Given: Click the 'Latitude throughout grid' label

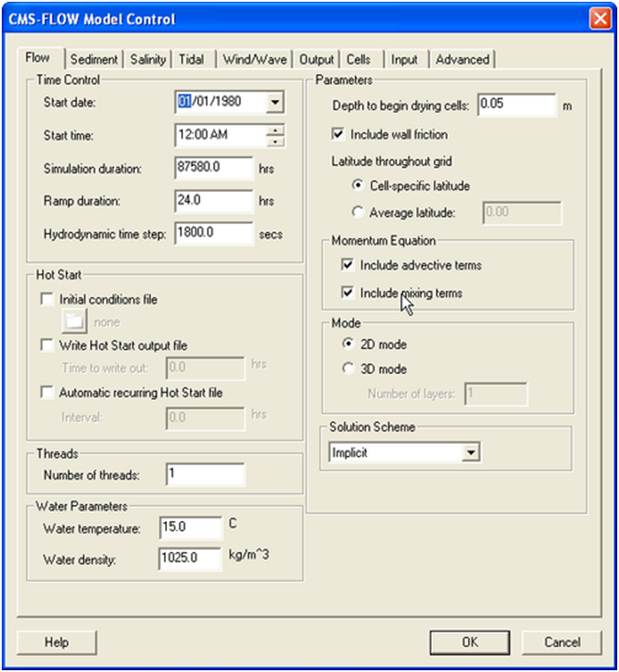Looking at the screenshot, I should point(391,161).
